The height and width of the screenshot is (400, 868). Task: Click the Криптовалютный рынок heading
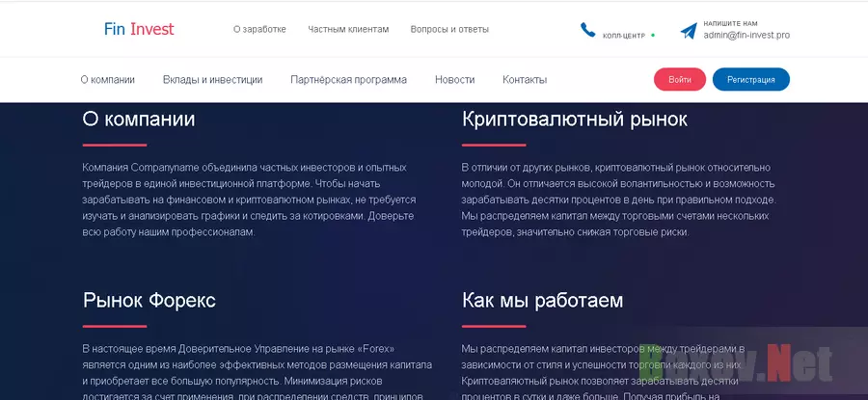click(575, 120)
